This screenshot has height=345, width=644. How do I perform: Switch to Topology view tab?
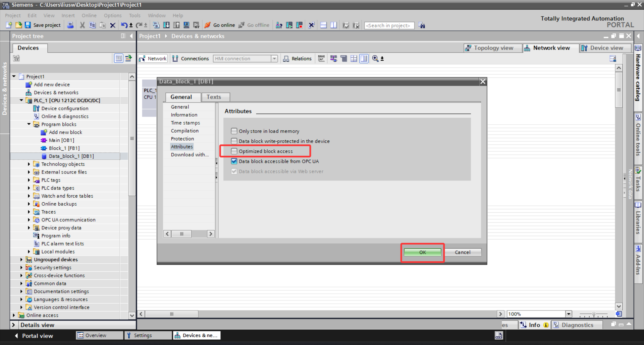click(493, 48)
